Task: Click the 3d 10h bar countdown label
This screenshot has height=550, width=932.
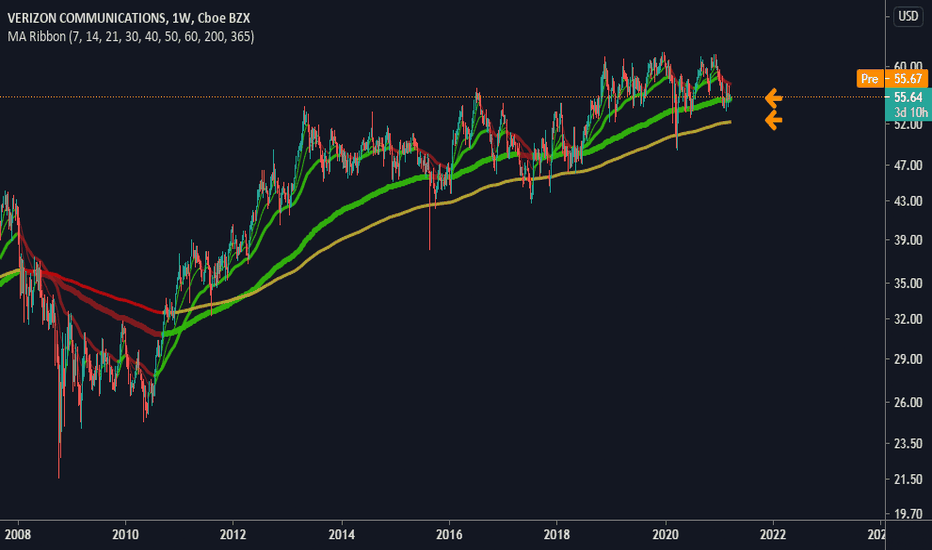Action: click(910, 112)
